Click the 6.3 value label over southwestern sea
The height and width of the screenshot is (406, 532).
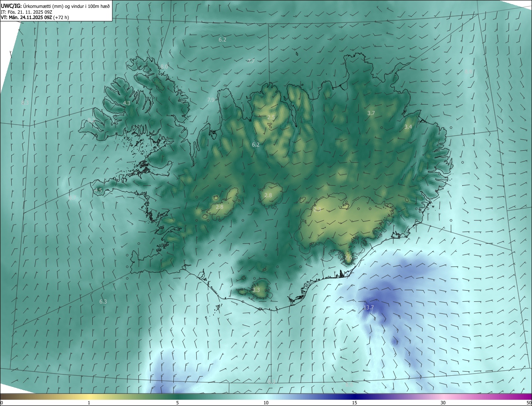coord(103,301)
